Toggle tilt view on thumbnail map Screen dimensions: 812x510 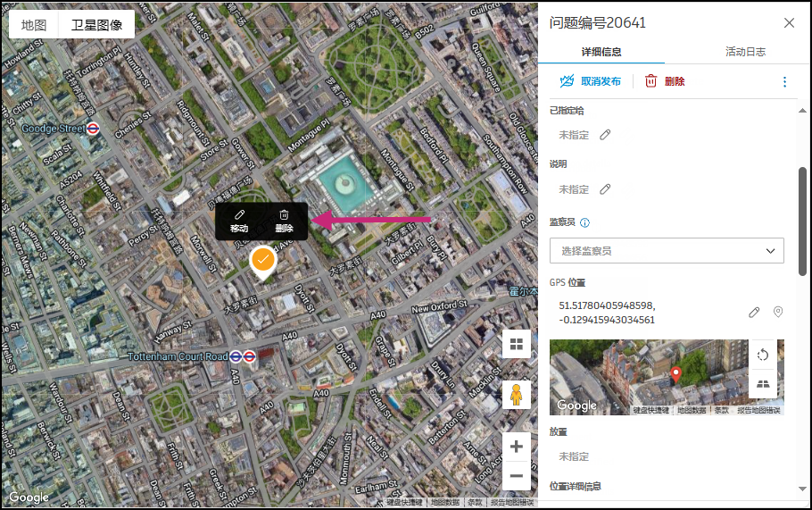pos(762,383)
